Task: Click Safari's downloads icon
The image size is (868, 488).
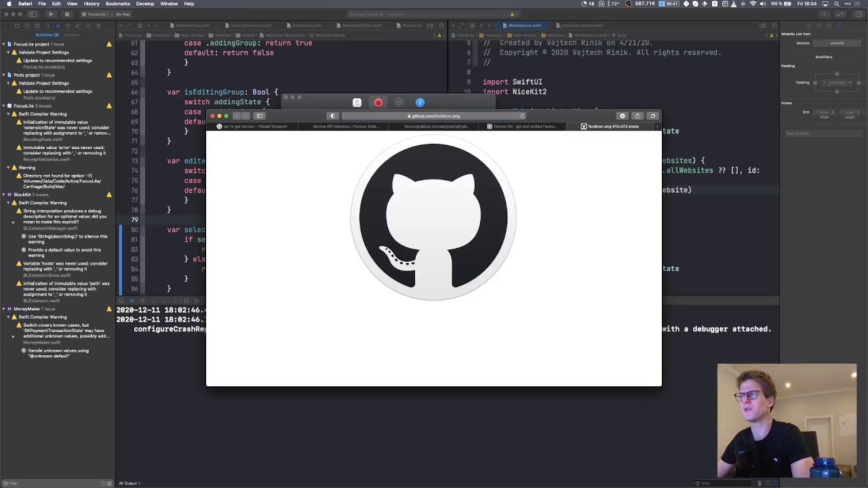Action: (622, 116)
